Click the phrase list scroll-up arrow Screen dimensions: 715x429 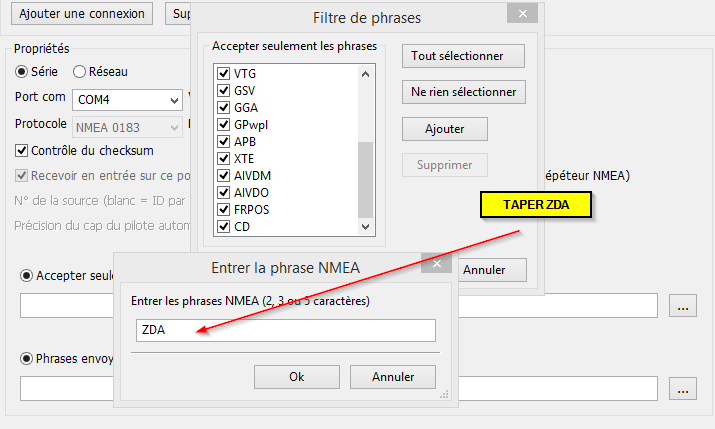click(x=365, y=74)
